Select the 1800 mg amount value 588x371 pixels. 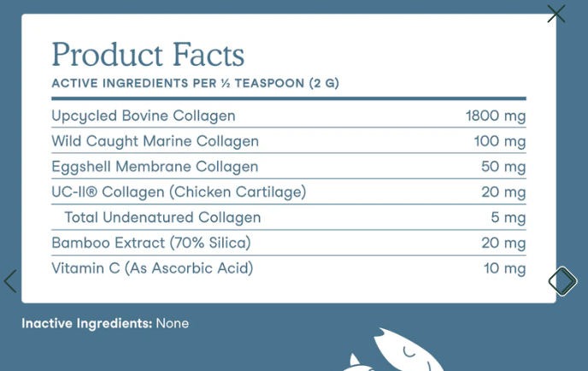pyautogui.click(x=496, y=116)
